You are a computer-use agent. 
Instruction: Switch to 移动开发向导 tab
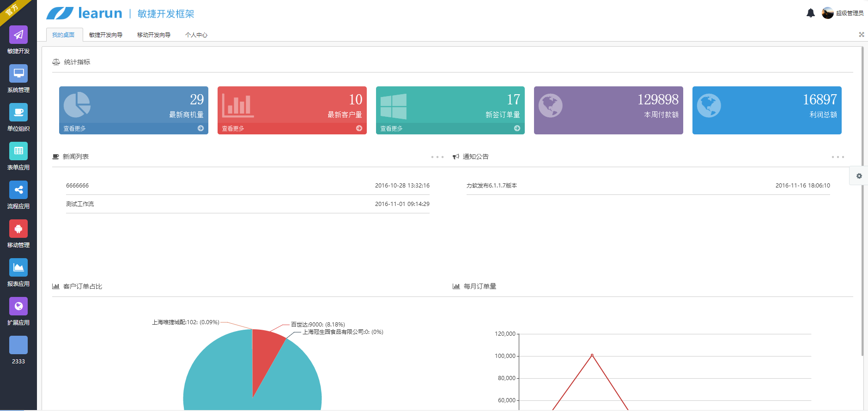[x=154, y=35]
